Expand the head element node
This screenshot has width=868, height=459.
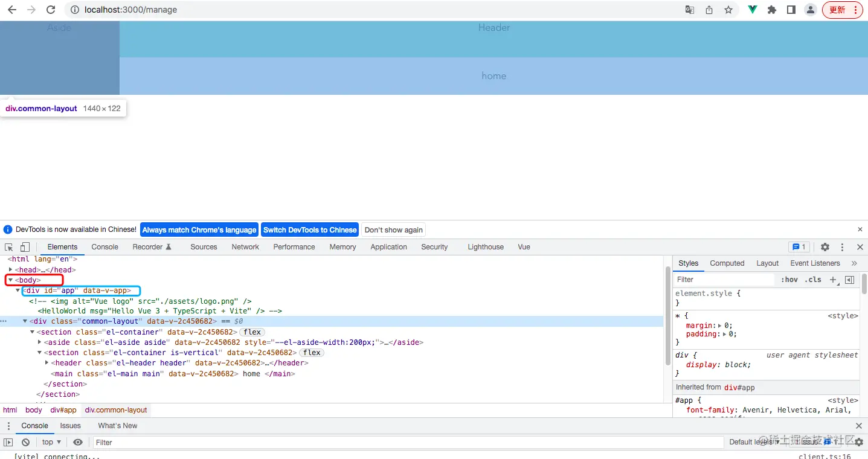click(x=11, y=270)
